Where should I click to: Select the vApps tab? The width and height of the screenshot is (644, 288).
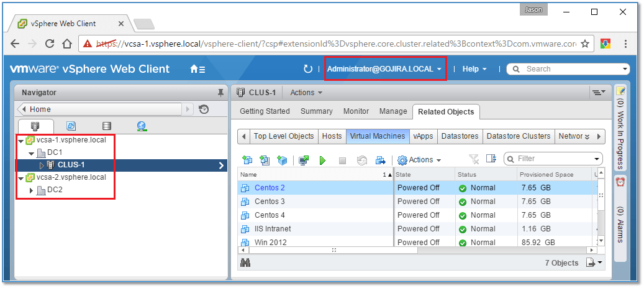[x=423, y=136]
